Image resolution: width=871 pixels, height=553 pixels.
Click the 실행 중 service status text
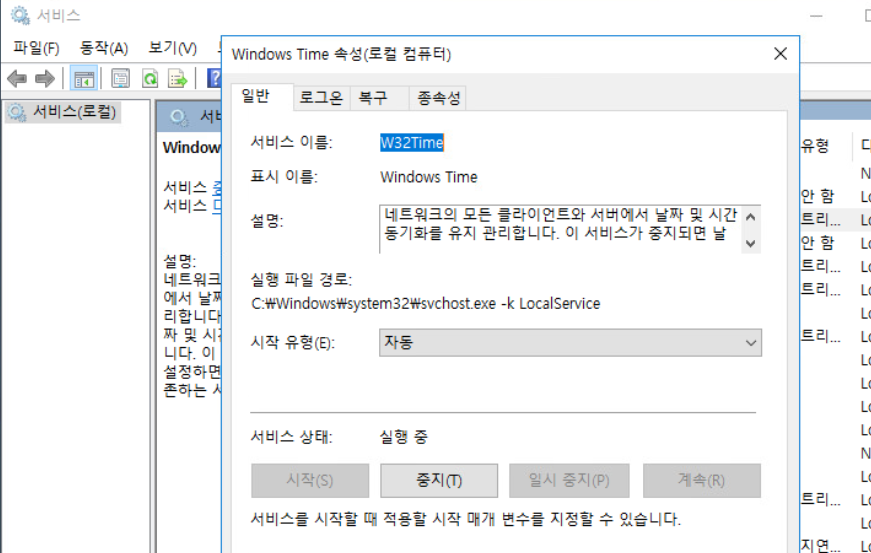click(x=404, y=437)
